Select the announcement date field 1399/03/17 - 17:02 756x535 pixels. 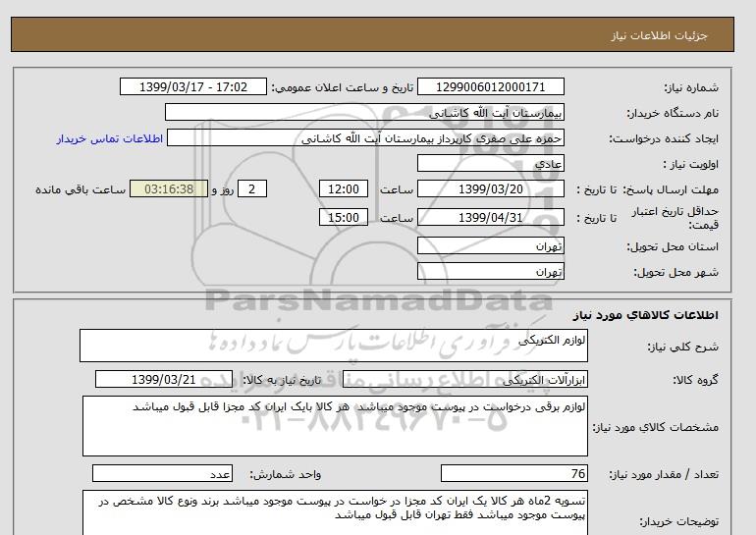(x=192, y=86)
